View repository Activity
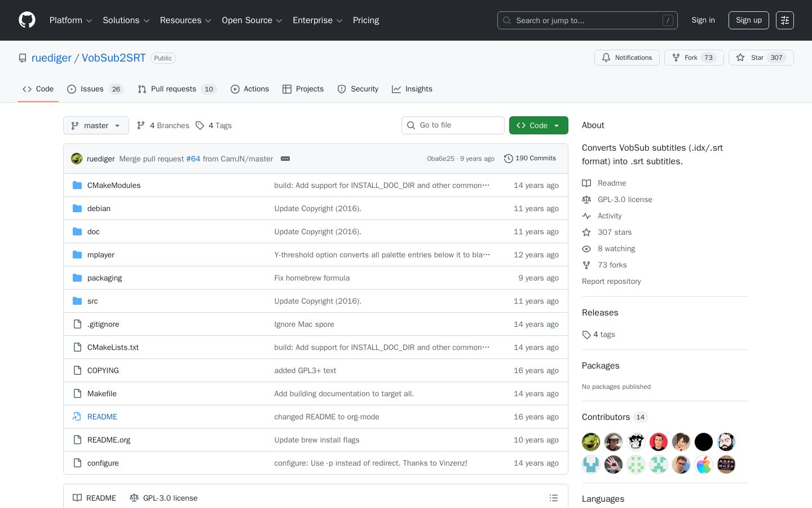The width and height of the screenshot is (812, 508). click(x=602, y=216)
